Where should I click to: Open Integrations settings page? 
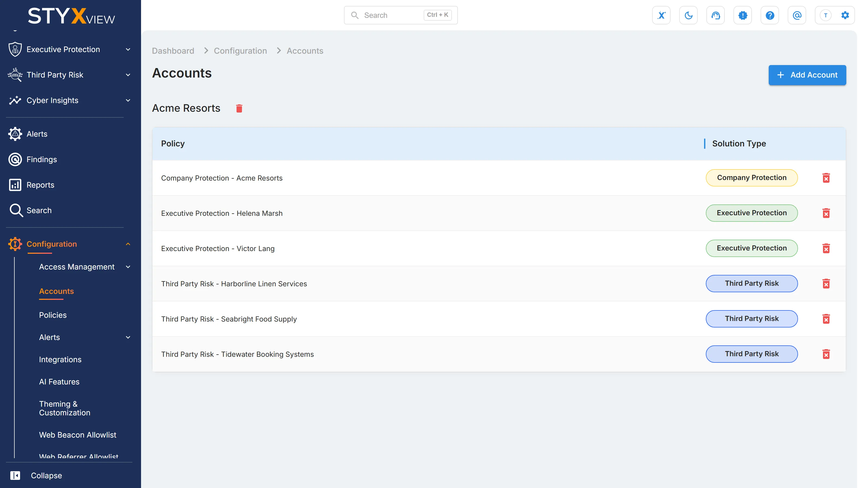click(x=60, y=359)
